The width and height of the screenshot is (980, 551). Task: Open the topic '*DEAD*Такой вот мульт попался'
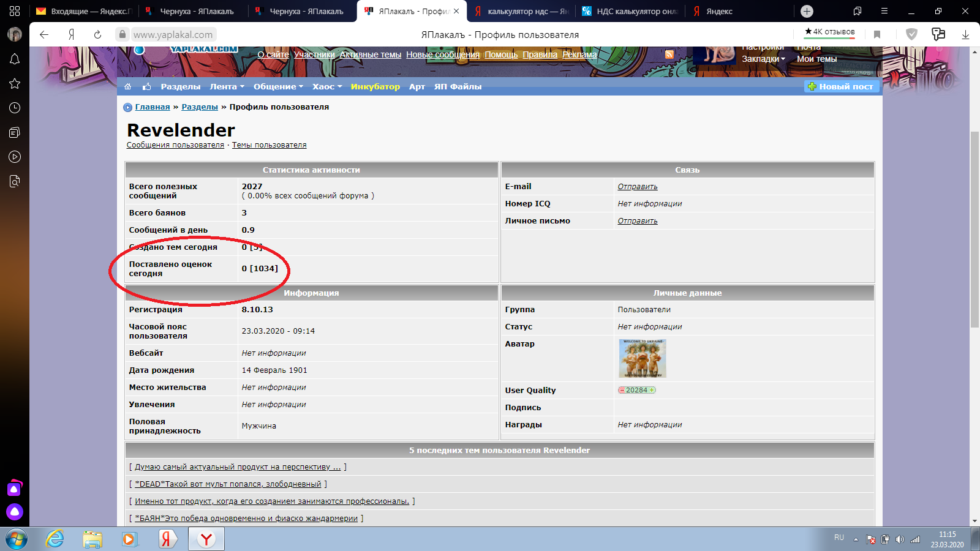[x=228, y=484]
